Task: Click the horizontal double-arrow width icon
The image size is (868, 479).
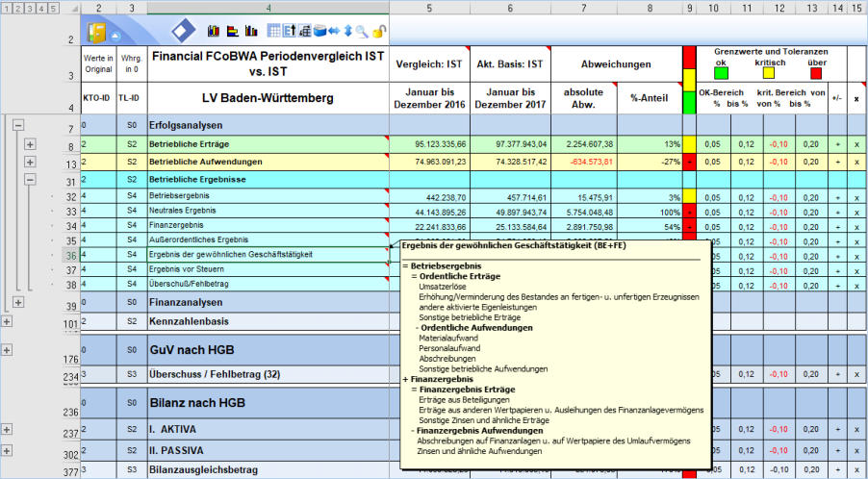Action: [x=333, y=32]
